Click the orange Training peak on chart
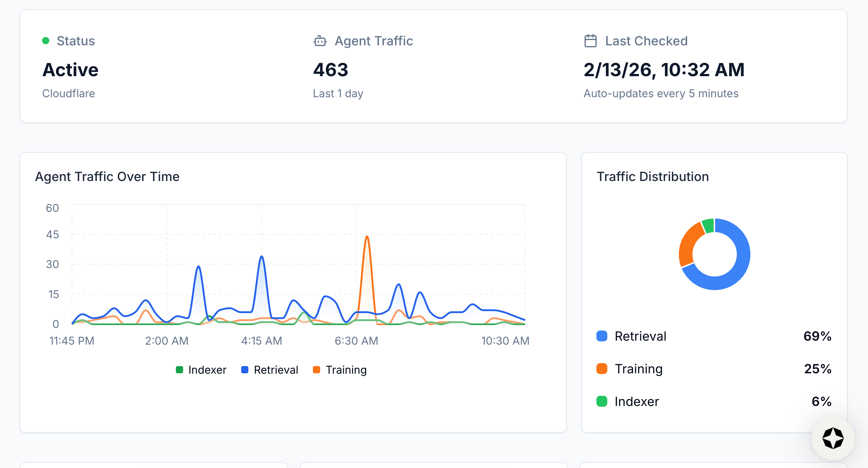 click(x=367, y=238)
